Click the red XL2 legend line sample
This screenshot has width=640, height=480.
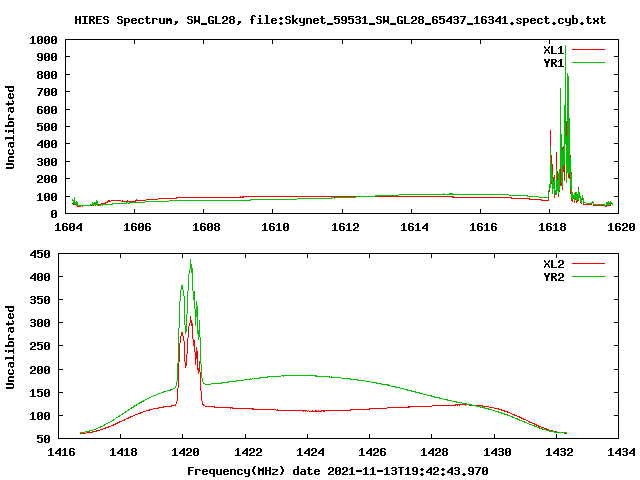588,264
